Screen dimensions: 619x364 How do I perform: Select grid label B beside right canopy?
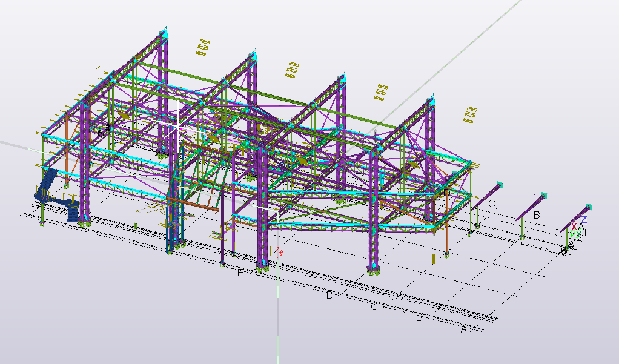pyautogui.click(x=536, y=215)
